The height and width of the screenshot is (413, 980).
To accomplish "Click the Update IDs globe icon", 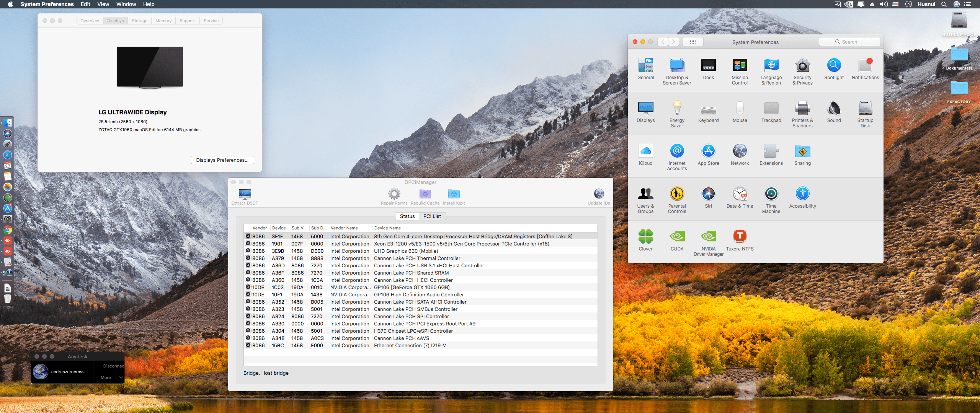I will pos(599,197).
